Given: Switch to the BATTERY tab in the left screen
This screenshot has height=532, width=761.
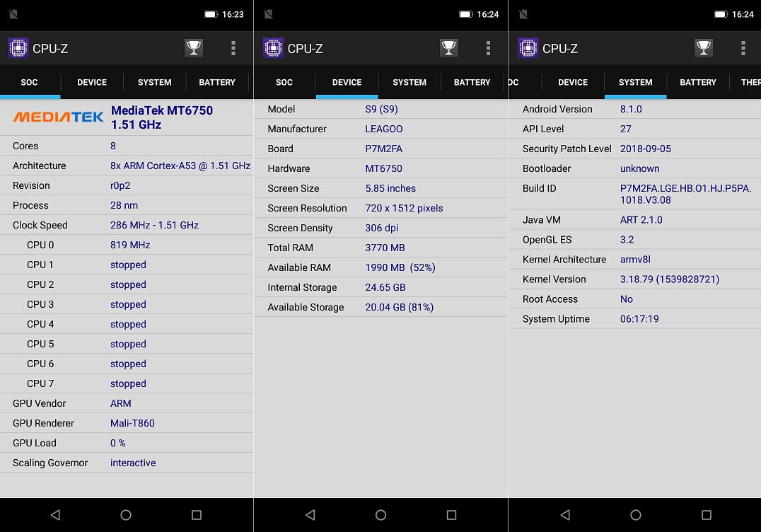Looking at the screenshot, I should coord(217,82).
